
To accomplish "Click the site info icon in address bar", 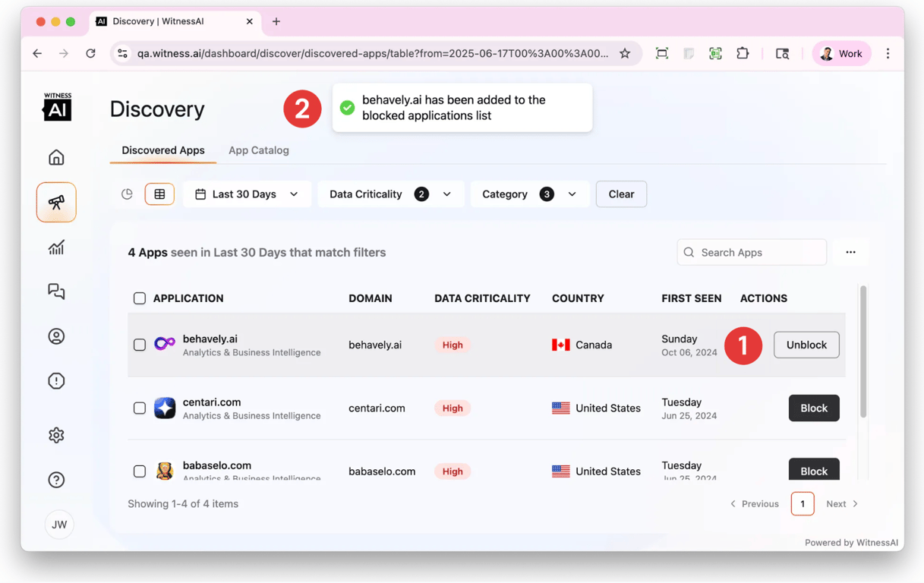I will 122,53.
